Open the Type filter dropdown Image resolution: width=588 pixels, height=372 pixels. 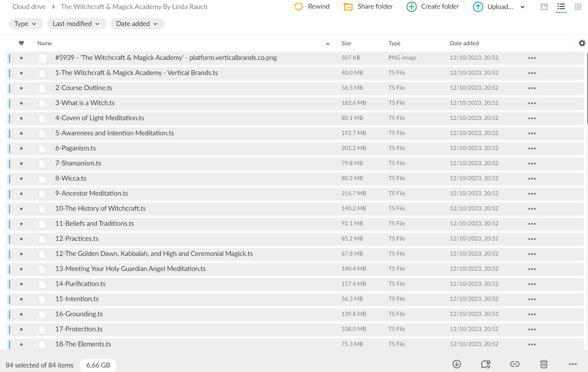coord(26,24)
